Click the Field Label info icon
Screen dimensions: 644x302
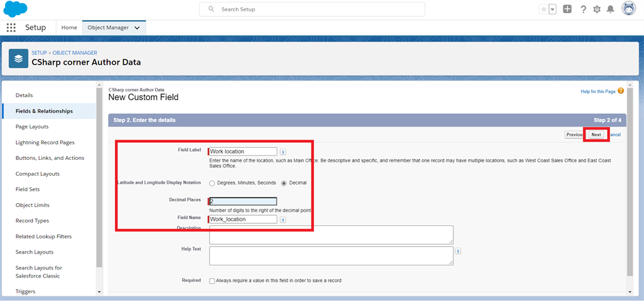[283, 152]
